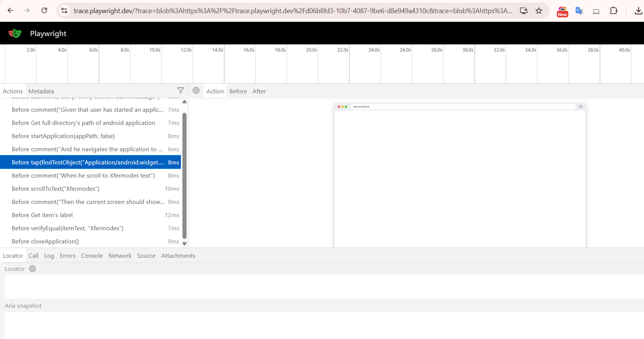Open the Console tab
The height and width of the screenshot is (339, 644).
(x=92, y=256)
